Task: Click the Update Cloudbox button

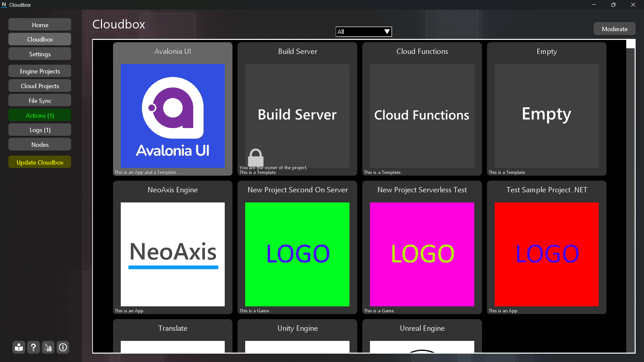Action: [40, 162]
